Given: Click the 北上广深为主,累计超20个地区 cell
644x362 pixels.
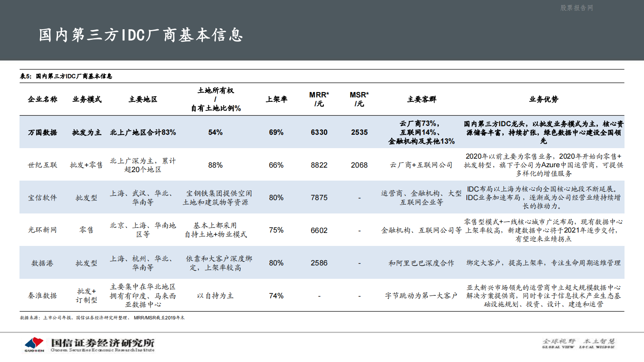Looking at the screenshot, I should point(143,165).
